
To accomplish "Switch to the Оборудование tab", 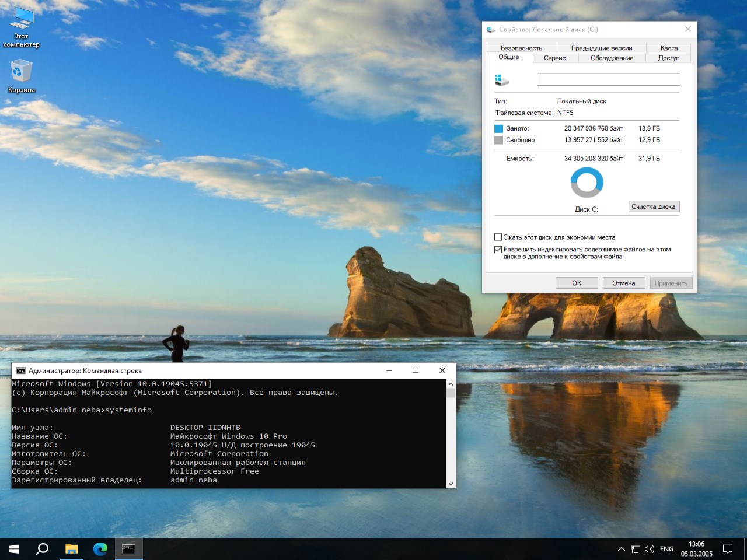I will pyautogui.click(x=612, y=58).
